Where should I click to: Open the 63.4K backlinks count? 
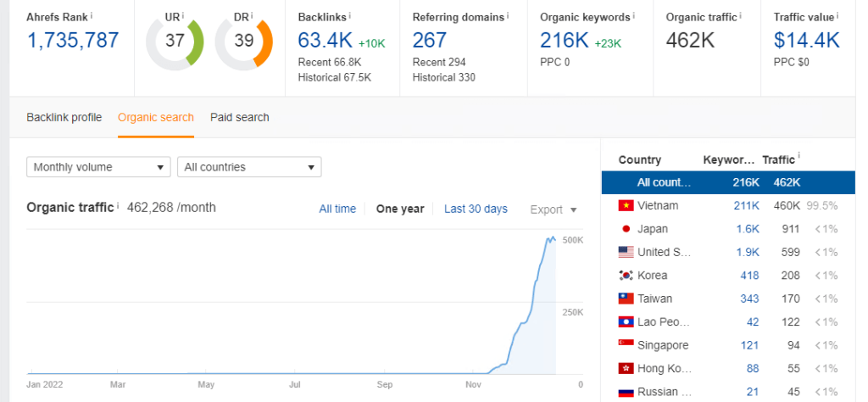(x=325, y=41)
